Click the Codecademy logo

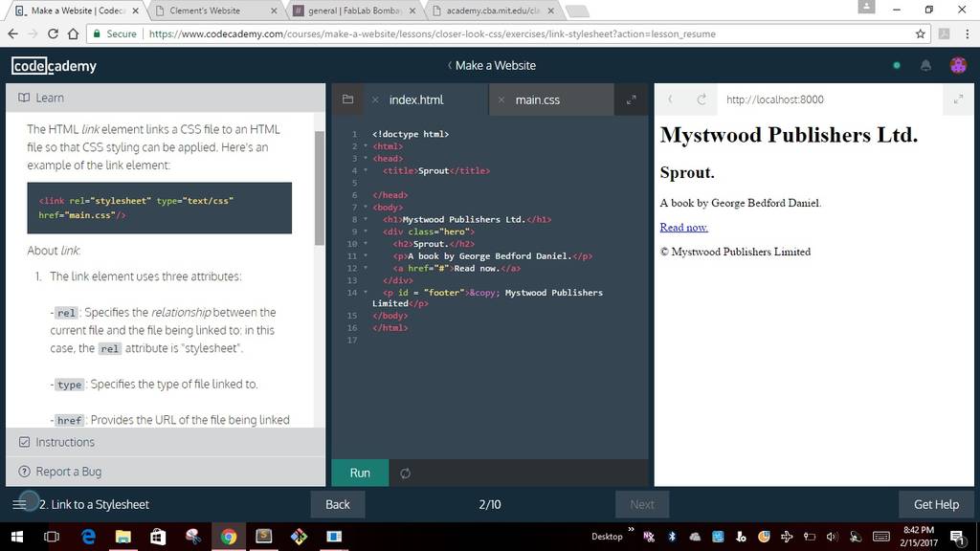point(54,66)
